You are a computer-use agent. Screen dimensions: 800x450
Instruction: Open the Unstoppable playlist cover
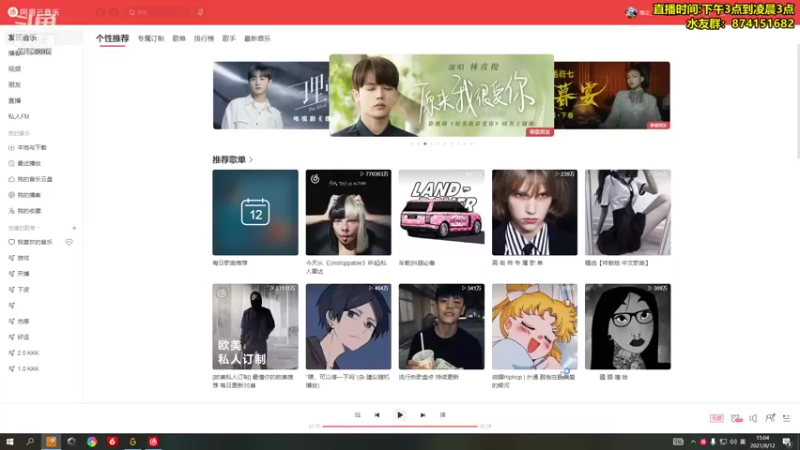(348, 212)
